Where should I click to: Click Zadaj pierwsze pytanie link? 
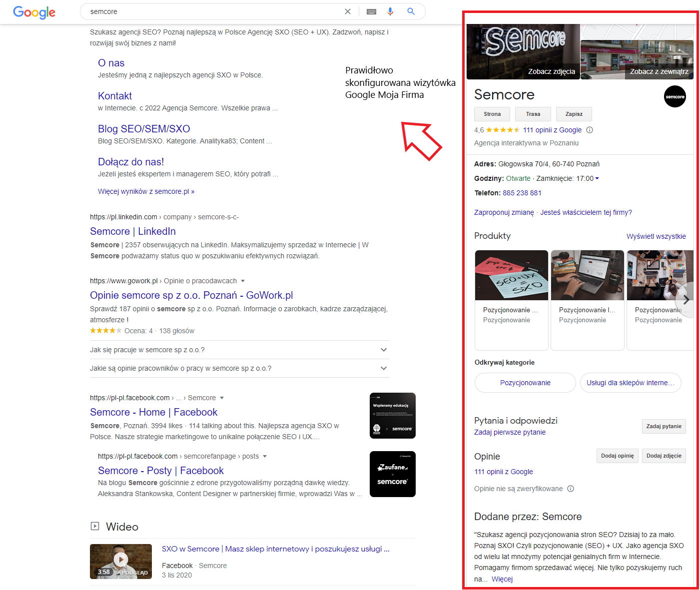510,432
